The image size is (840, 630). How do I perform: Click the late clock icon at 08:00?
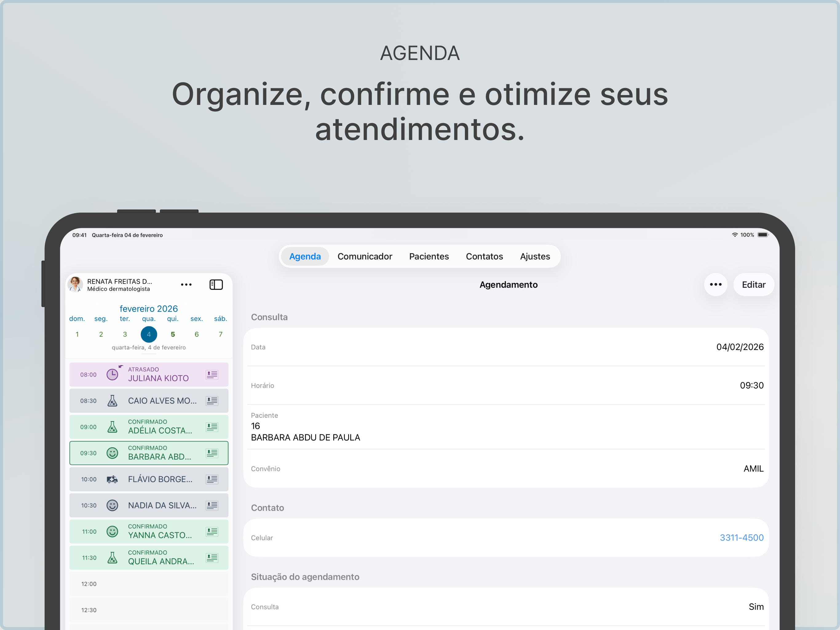pyautogui.click(x=113, y=374)
